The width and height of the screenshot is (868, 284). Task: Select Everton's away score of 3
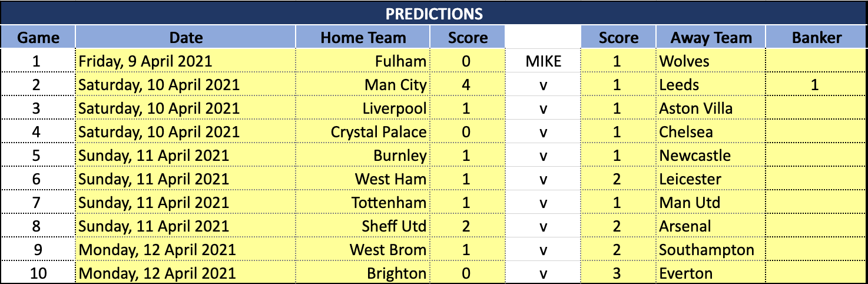click(618, 273)
